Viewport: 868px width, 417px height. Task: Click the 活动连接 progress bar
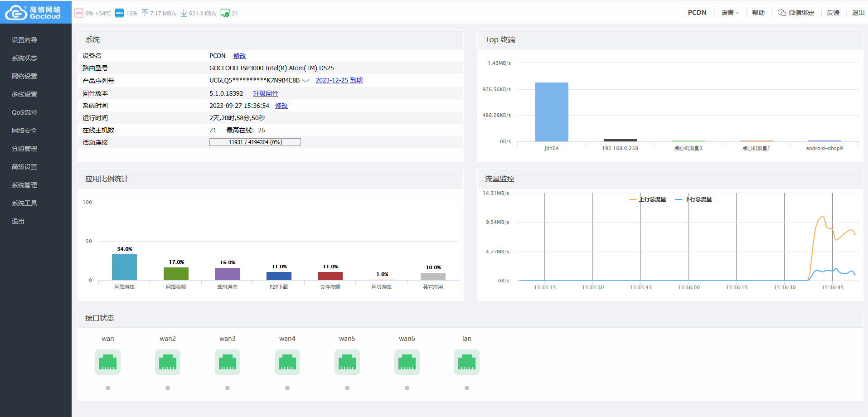click(x=255, y=142)
